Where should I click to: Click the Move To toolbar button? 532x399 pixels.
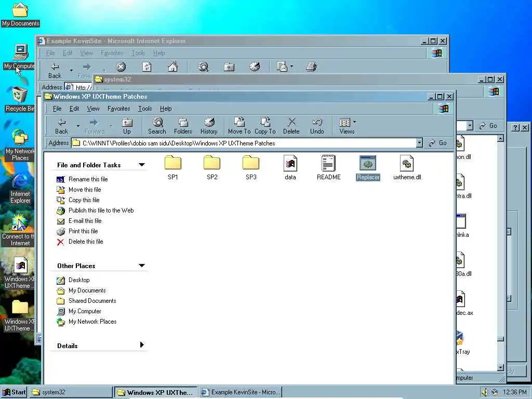(x=239, y=126)
